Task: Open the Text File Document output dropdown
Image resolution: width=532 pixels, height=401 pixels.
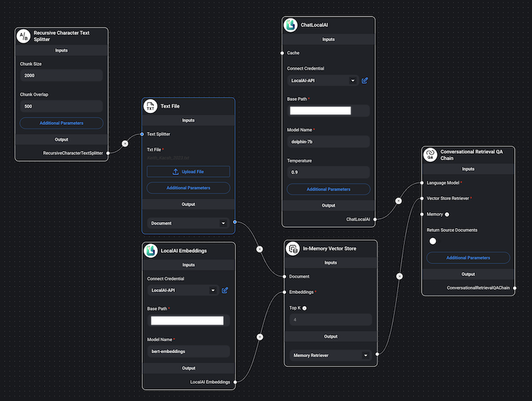Action: [x=188, y=223]
